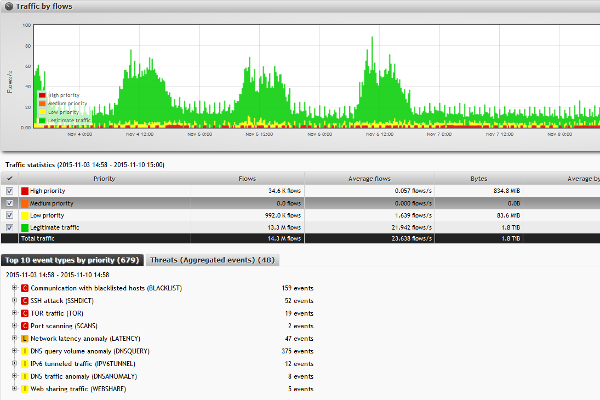Switch to Threats (Aggregated events) tab
The image size is (600, 400).
point(212,260)
